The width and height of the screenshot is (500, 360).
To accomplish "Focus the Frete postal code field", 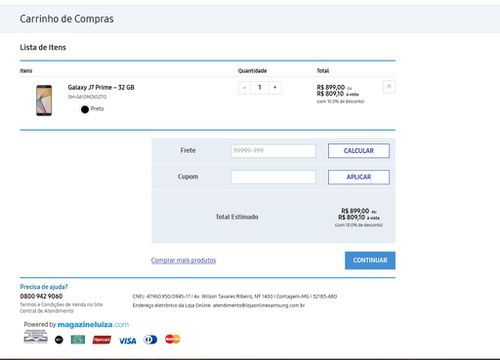I will point(273,151).
